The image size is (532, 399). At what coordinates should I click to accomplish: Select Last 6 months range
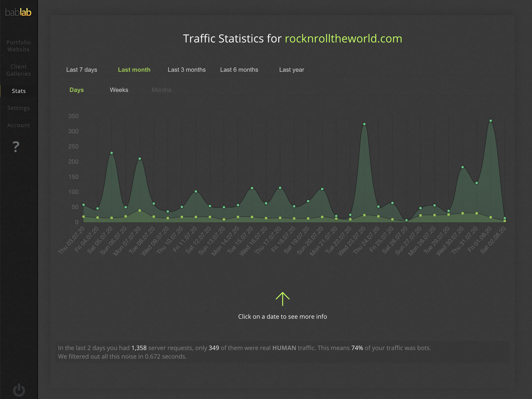(x=239, y=70)
